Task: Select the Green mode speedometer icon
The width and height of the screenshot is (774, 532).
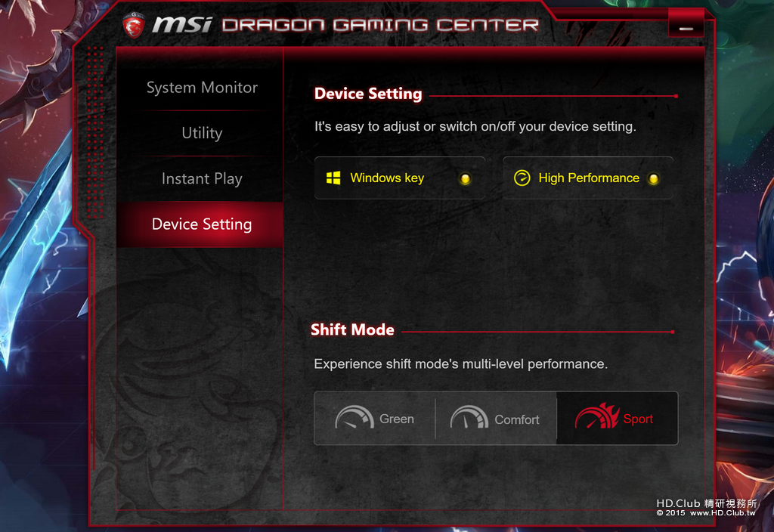Action: point(354,417)
